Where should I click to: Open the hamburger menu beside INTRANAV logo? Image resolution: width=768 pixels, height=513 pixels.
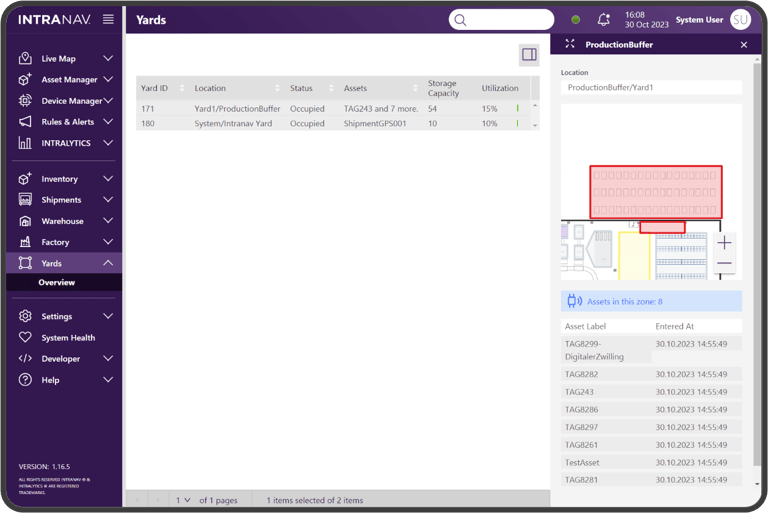[x=108, y=19]
